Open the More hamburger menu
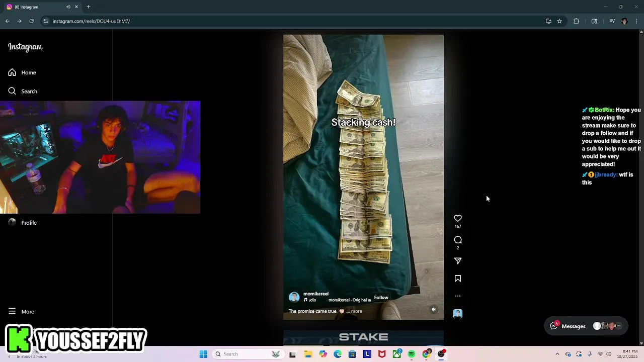The width and height of the screenshot is (644, 362). click(21, 311)
